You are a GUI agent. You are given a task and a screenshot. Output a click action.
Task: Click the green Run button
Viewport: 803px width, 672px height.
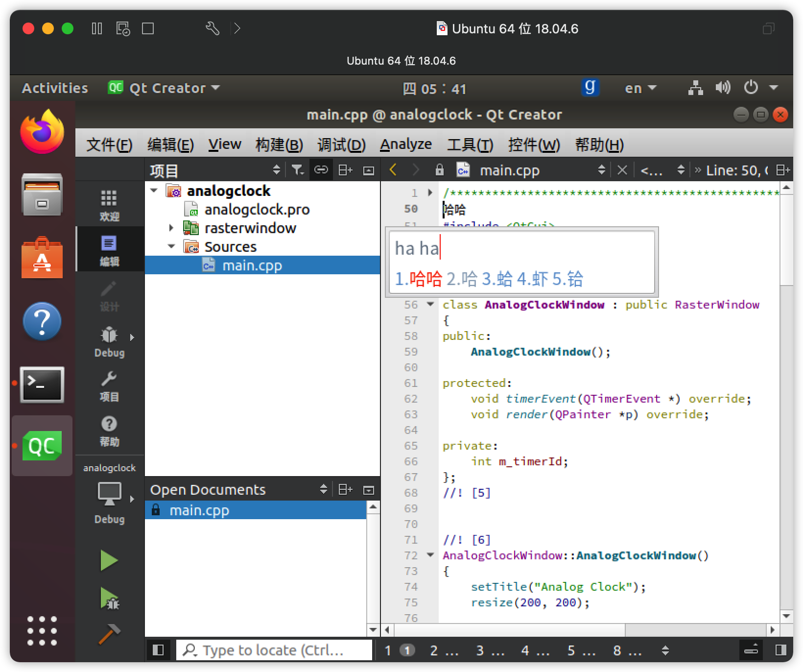tap(109, 560)
